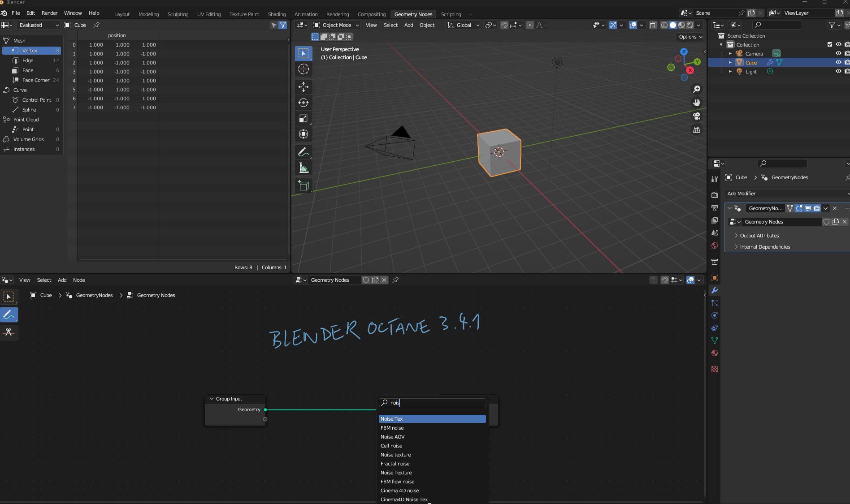Open the Add Modifier dropdown
This screenshot has width=850, height=504.
pos(787,194)
